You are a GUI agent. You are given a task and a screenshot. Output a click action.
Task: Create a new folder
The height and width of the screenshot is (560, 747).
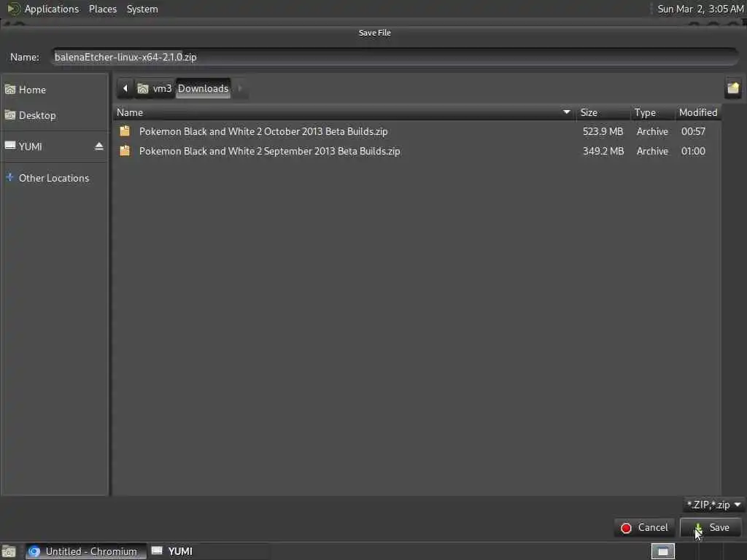(x=733, y=88)
